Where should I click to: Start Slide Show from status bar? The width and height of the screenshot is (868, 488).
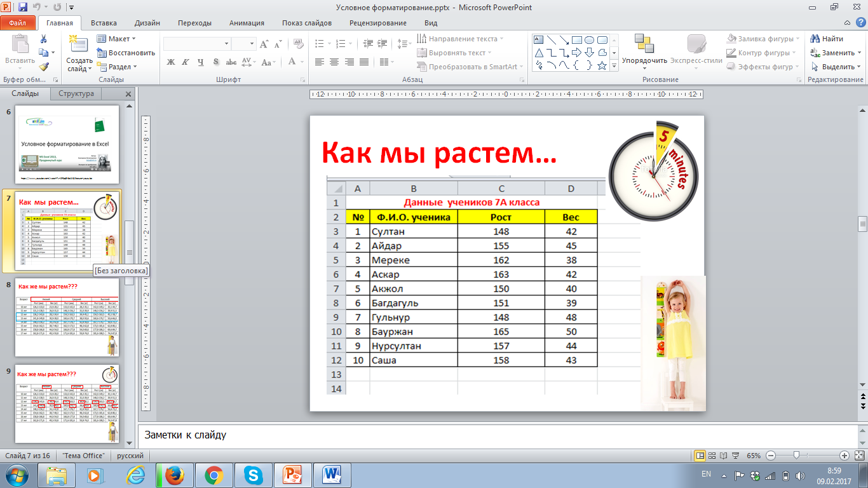(x=737, y=456)
